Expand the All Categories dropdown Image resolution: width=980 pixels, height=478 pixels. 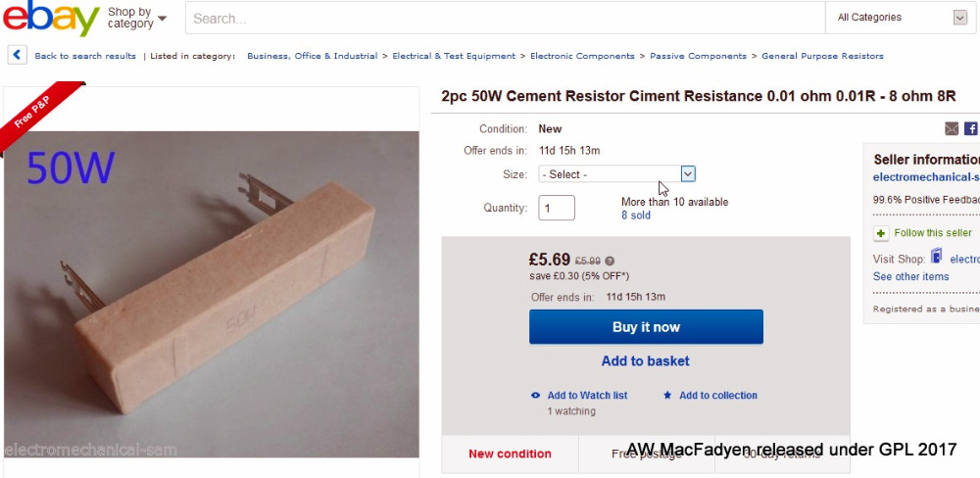(902, 18)
